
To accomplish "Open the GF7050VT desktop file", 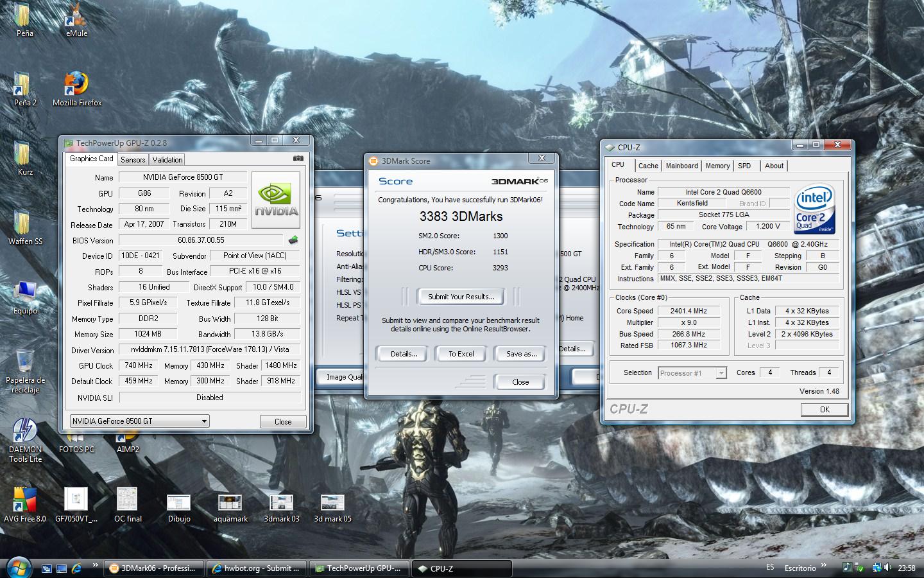I will (76, 505).
